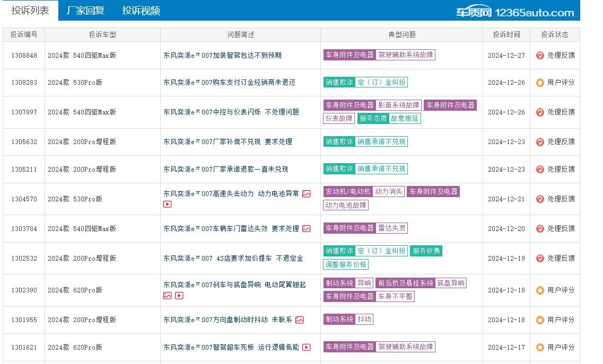Open complaint 东风奕派eπ007方向盘制动时抖动 未联系

pos(228,320)
